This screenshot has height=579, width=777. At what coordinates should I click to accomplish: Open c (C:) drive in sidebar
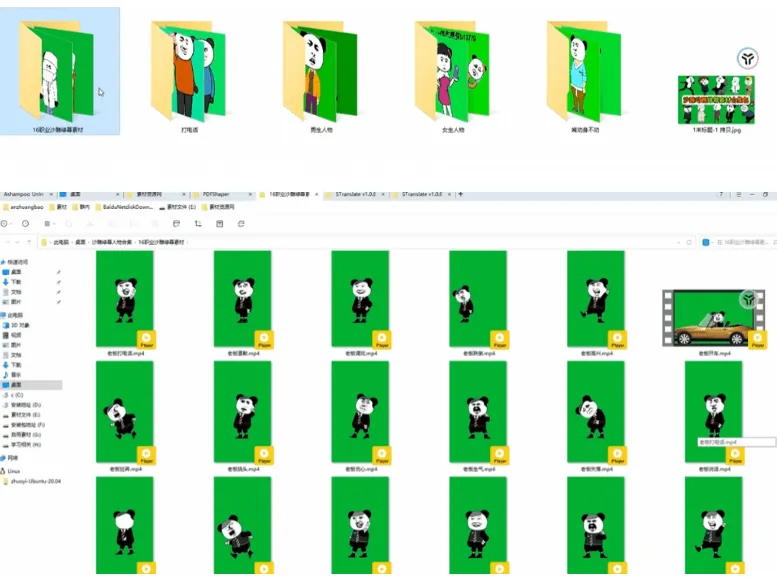point(13,395)
